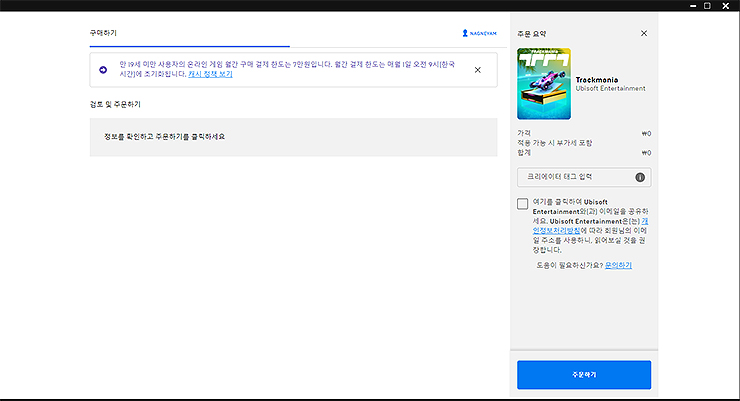740x401 pixels.
Task: Click the 검토 및 주문하기 heading
Action: pos(115,104)
